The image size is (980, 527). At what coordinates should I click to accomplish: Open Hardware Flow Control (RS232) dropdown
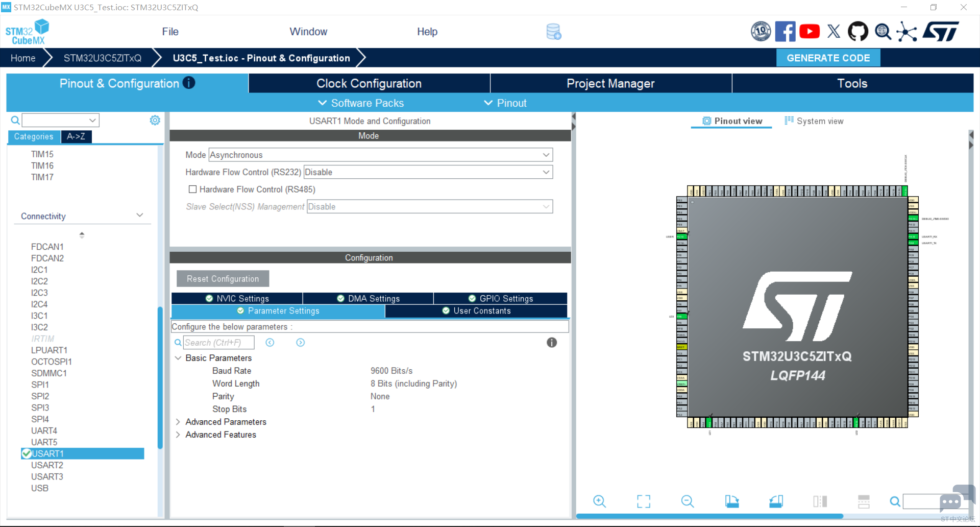click(428, 172)
